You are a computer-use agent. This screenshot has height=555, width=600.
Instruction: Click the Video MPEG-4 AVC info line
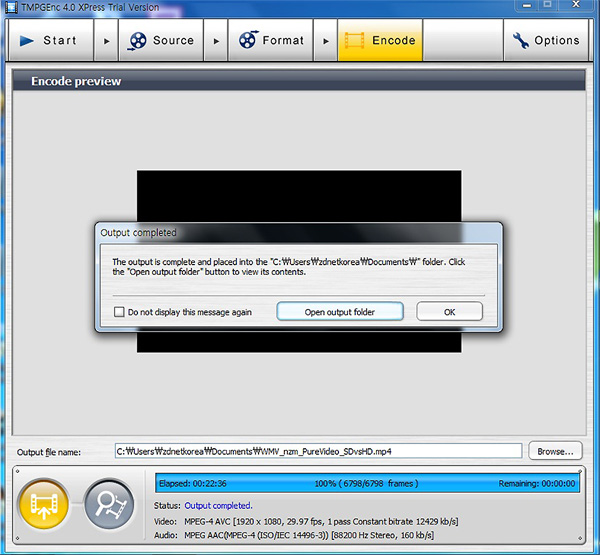click(x=306, y=521)
